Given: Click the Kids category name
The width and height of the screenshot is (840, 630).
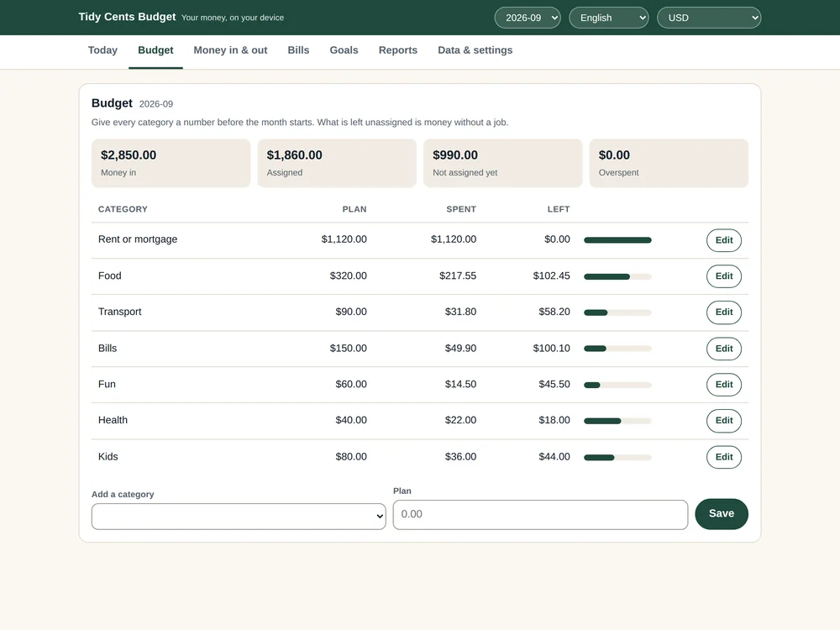Looking at the screenshot, I should tap(108, 456).
